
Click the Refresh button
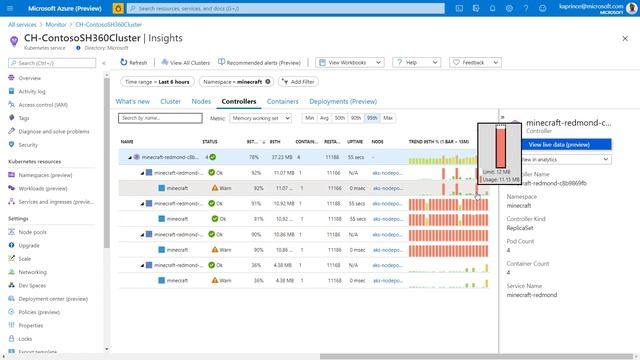[x=133, y=62]
